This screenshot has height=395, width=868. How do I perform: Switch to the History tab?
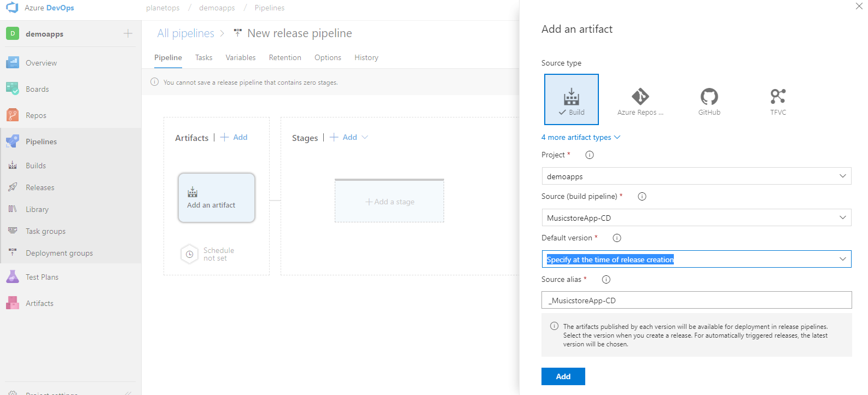coord(366,57)
